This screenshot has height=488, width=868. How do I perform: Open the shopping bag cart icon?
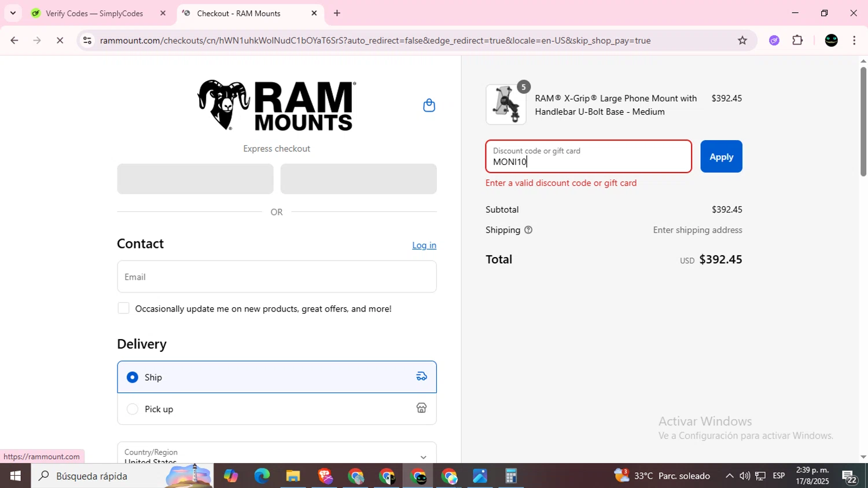click(x=429, y=105)
